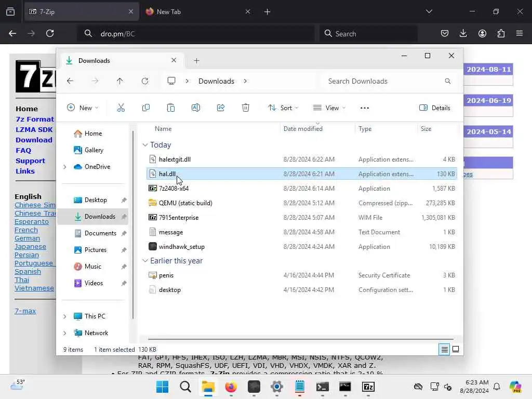
Task: Open the Sort dropdown menu
Action: coord(283,108)
